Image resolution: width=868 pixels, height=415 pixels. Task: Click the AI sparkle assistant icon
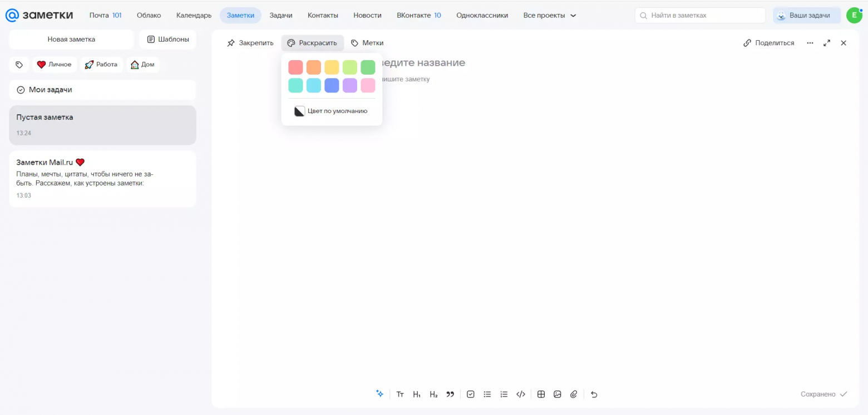point(379,394)
